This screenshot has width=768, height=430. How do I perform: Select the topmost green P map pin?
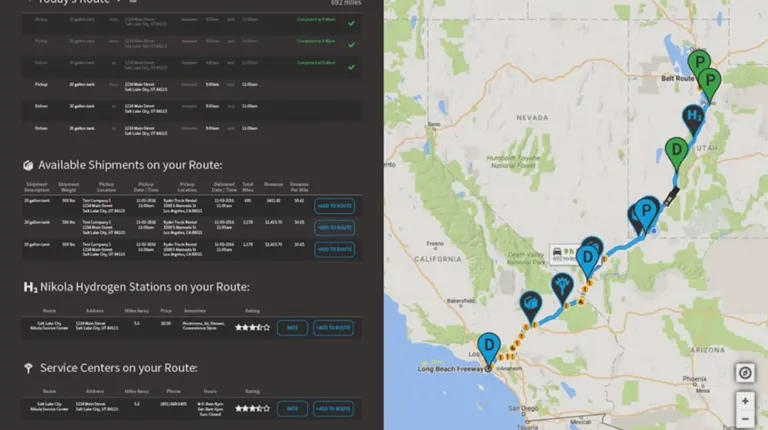[699, 63]
